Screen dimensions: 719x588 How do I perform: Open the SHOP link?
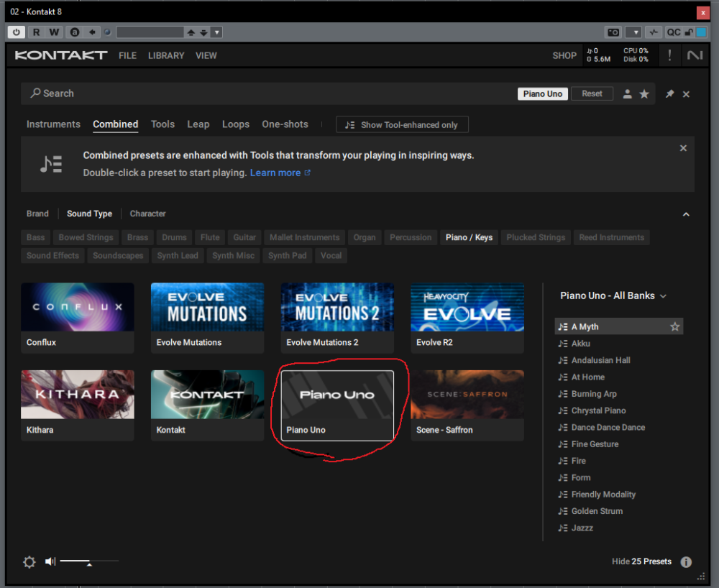coord(564,55)
